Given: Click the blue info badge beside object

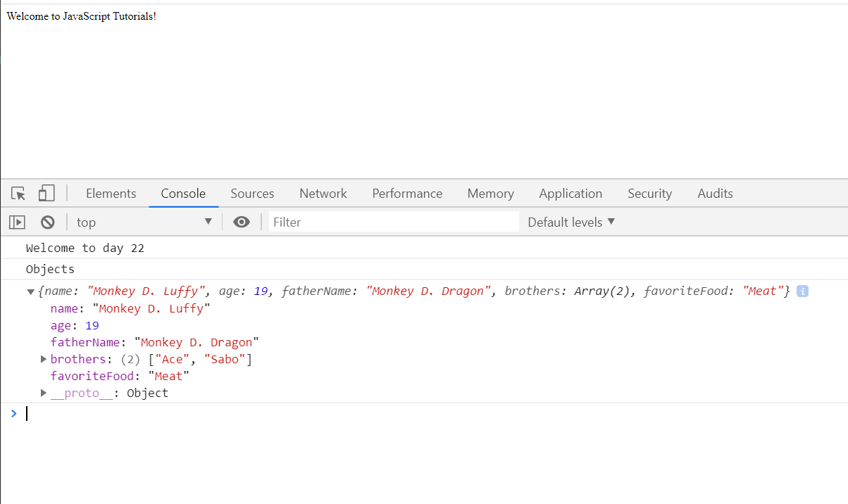Looking at the screenshot, I should coord(802,291).
